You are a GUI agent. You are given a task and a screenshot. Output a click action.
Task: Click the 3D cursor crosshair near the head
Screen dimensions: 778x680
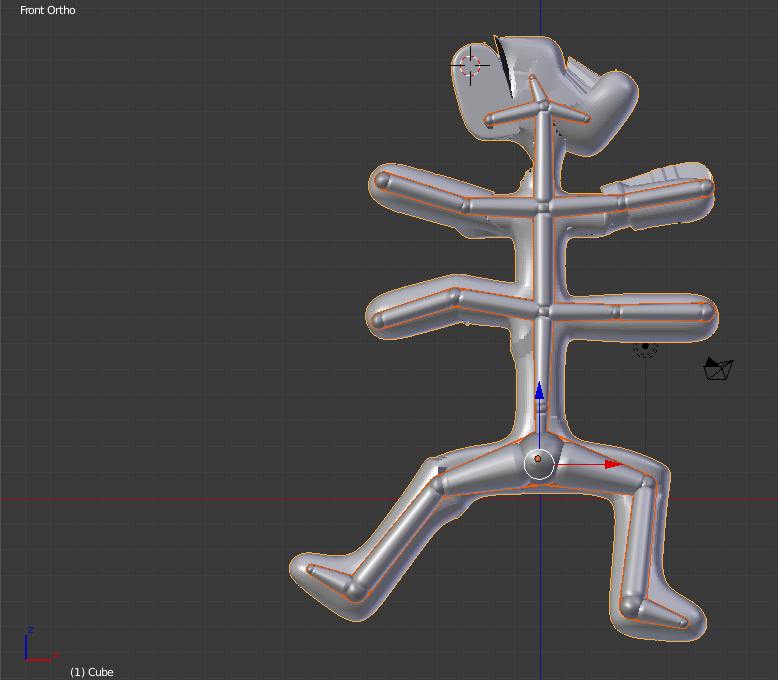pos(469,66)
